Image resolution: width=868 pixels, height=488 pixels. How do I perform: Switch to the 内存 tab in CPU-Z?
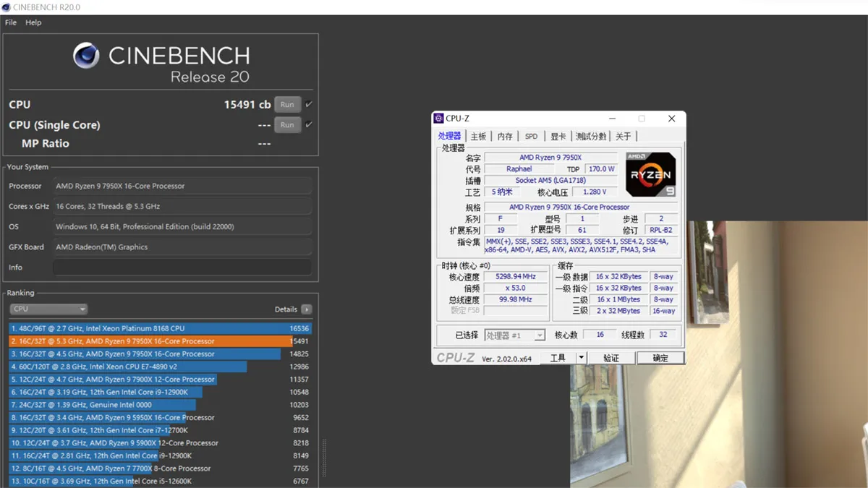click(x=505, y=137)
